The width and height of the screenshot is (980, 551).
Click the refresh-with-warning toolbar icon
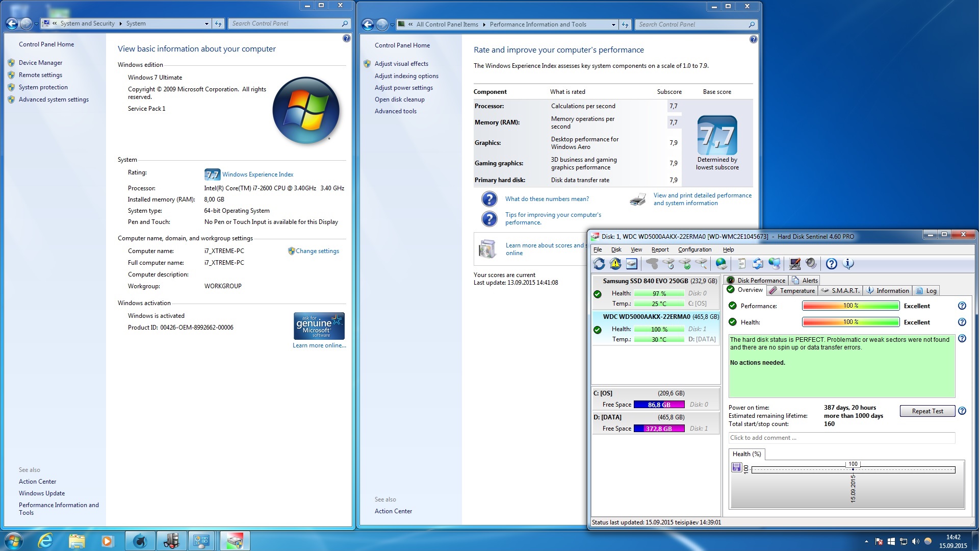tap(615, 264)
